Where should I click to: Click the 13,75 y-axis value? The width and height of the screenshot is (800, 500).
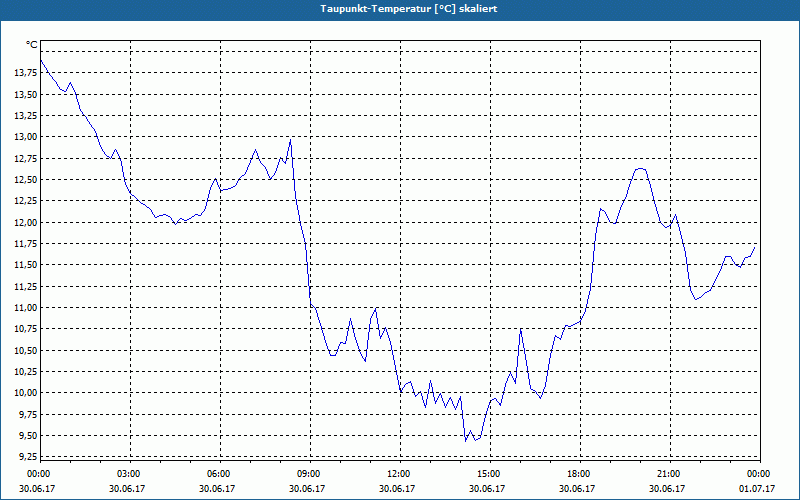[x=26, y=73]
